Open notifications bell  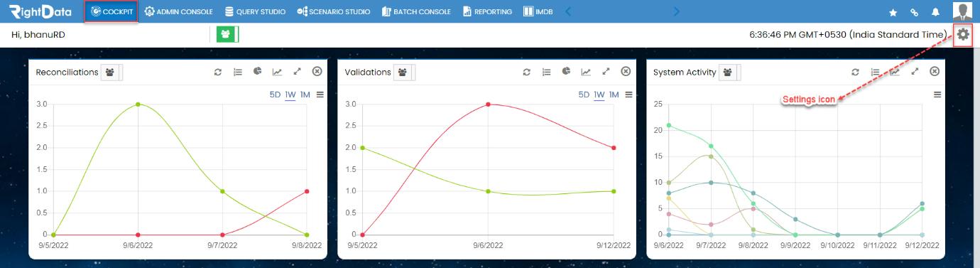click(x=935, y=12)
